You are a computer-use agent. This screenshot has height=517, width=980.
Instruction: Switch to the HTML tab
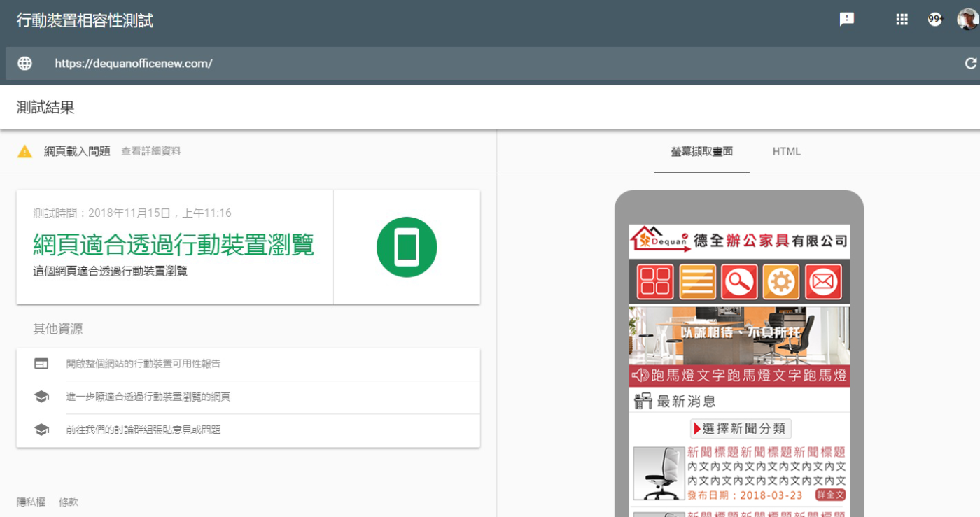coord(786,151)
